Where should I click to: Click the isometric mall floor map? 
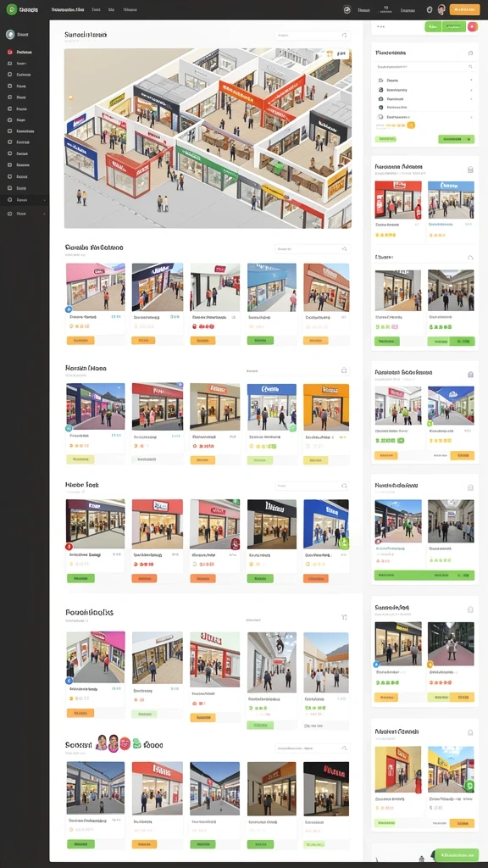(x=208, y=138)
